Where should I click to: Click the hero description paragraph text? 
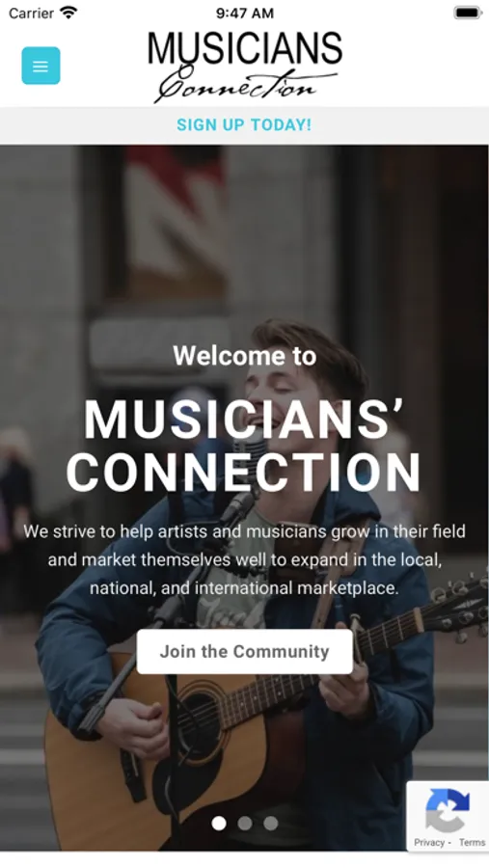tap(244, 559)
